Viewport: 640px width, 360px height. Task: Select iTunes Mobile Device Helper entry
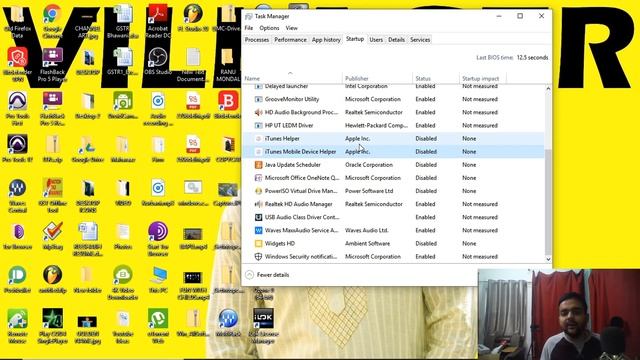click(x=393, y=152)
